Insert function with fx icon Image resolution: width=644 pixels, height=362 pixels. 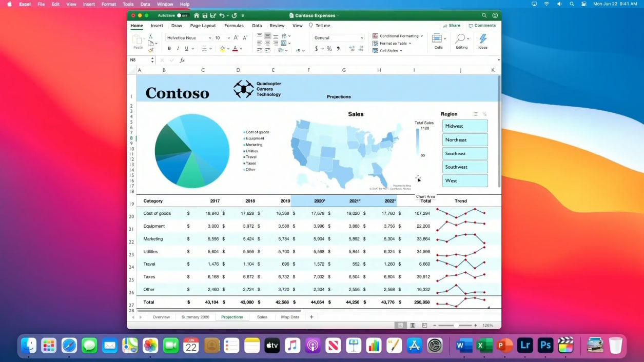click(x=182, y=60)
